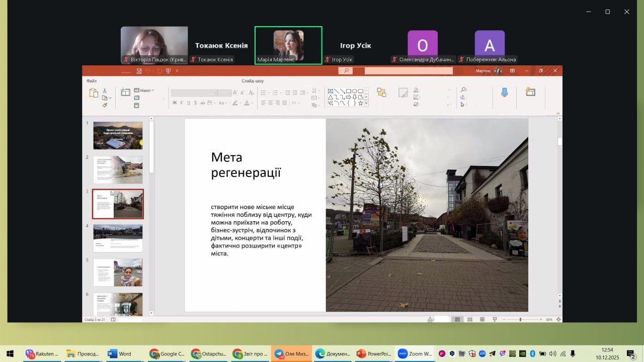This screenshot has height=362, width=644.
Task: Switch to Slide Sorter view
Action: point(469,319)
